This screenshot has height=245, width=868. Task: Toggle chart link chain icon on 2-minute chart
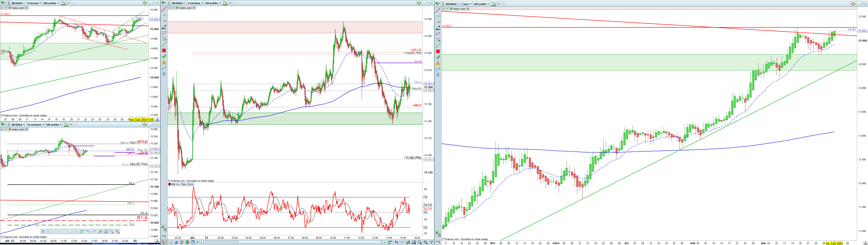click(169, 3)
